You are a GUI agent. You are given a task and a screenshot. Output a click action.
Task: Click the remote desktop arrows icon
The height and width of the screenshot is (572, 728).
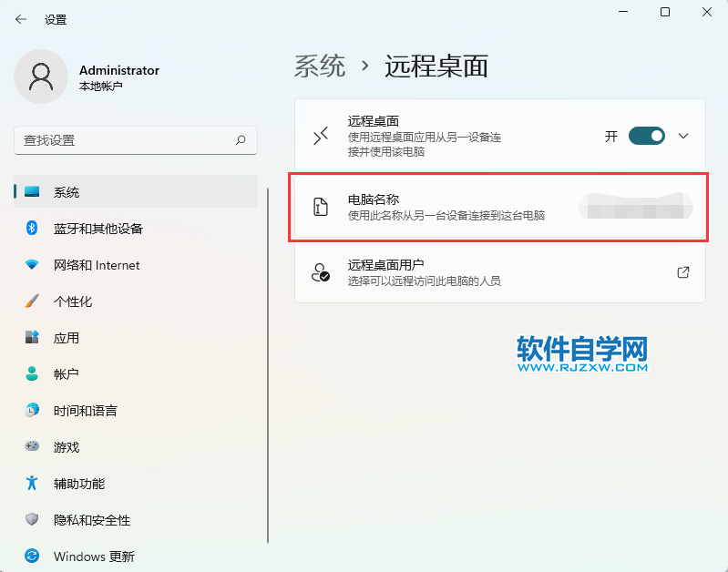[x=321, y=136]
